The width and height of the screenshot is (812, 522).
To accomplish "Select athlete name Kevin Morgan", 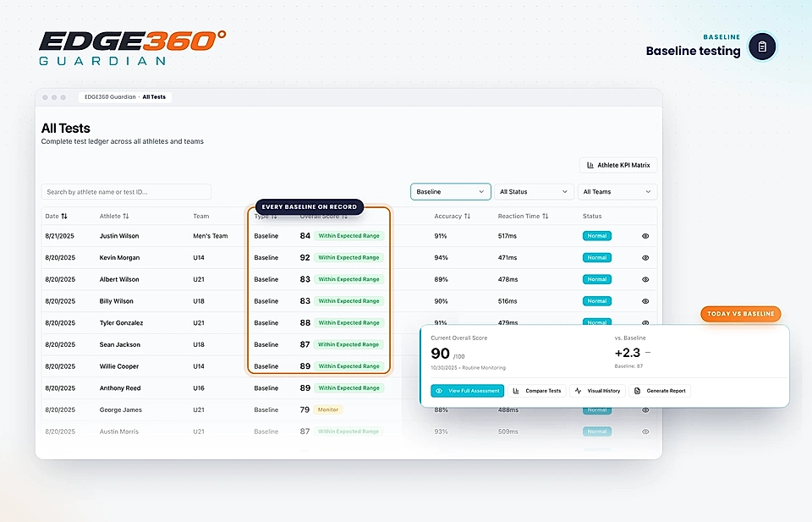I will [119, 257].
